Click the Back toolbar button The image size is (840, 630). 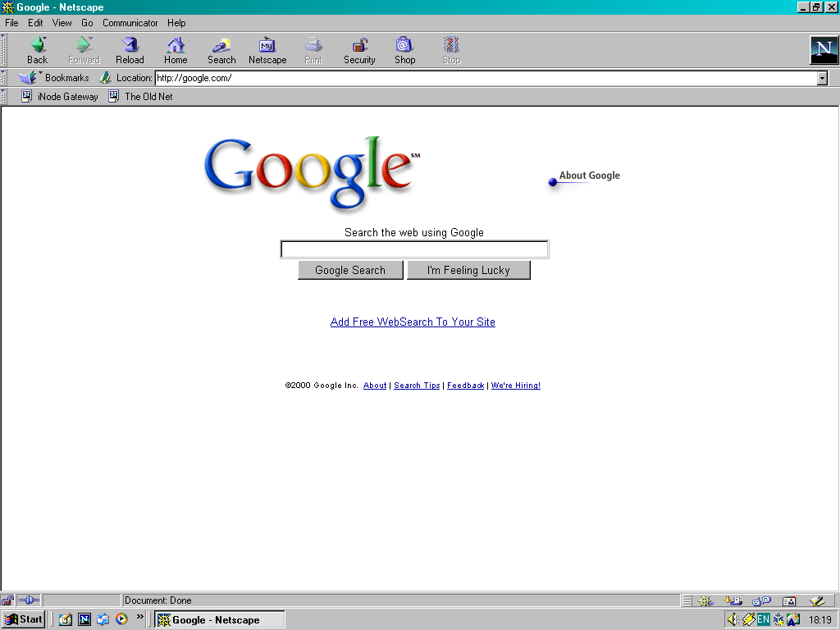point(38,50)
